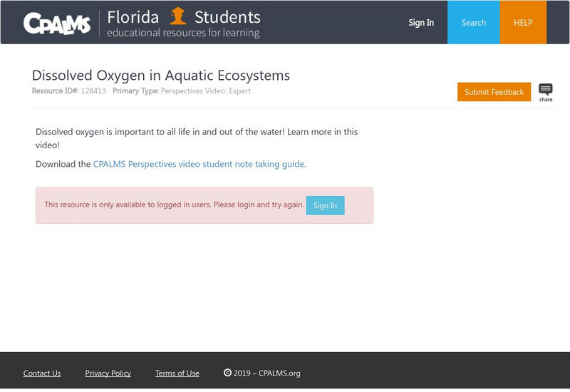Open the Privacy Policy footer link
The width and height of the screenshot is (570, 392).
tap(108, 373)
